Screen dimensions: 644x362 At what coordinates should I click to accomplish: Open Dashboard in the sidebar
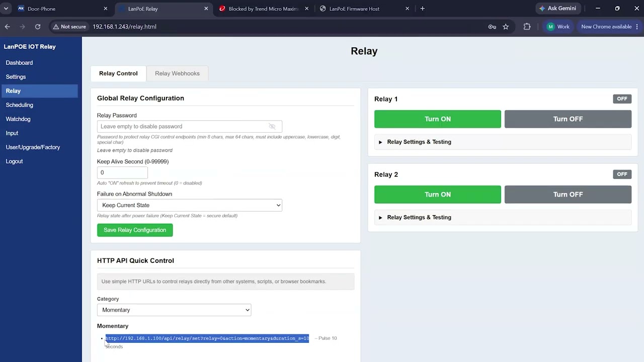[19, 63]
